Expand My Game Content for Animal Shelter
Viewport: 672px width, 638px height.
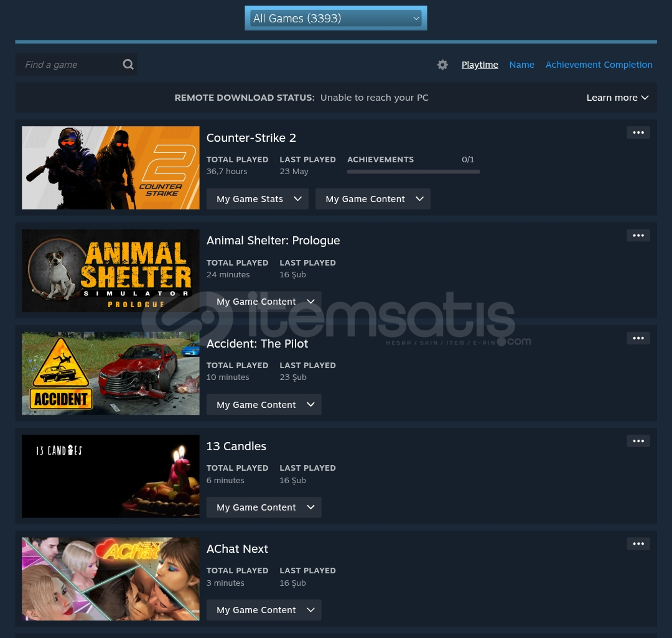coord(264,302)
